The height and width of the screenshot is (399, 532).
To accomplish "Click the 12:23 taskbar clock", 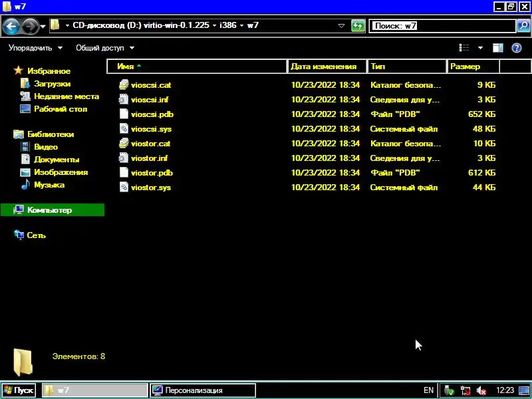I will [505, 390].
